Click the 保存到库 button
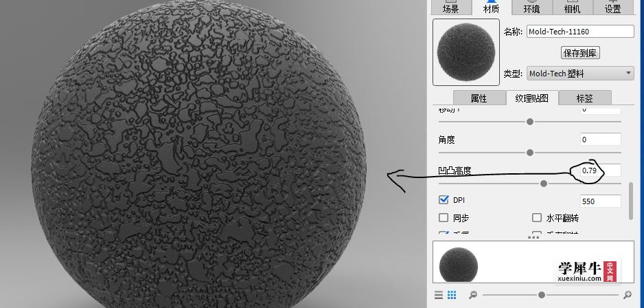644x308 pixels. [580, 53]
